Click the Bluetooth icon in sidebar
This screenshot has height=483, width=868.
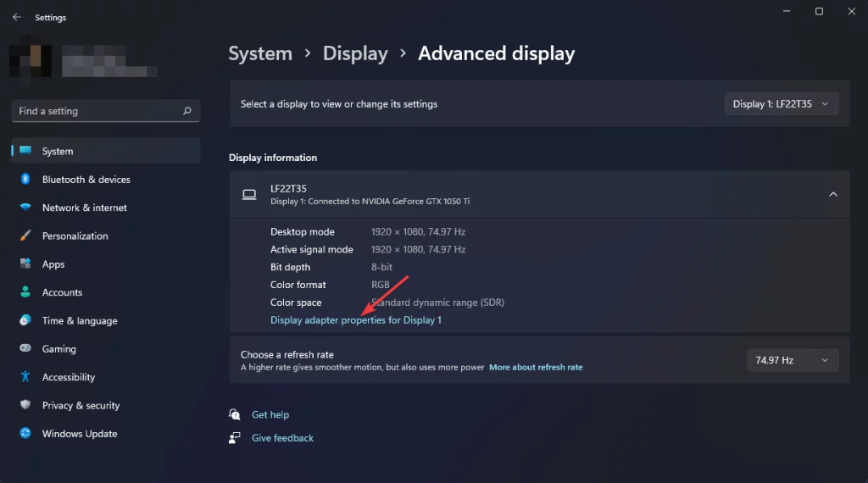(25, 179)
